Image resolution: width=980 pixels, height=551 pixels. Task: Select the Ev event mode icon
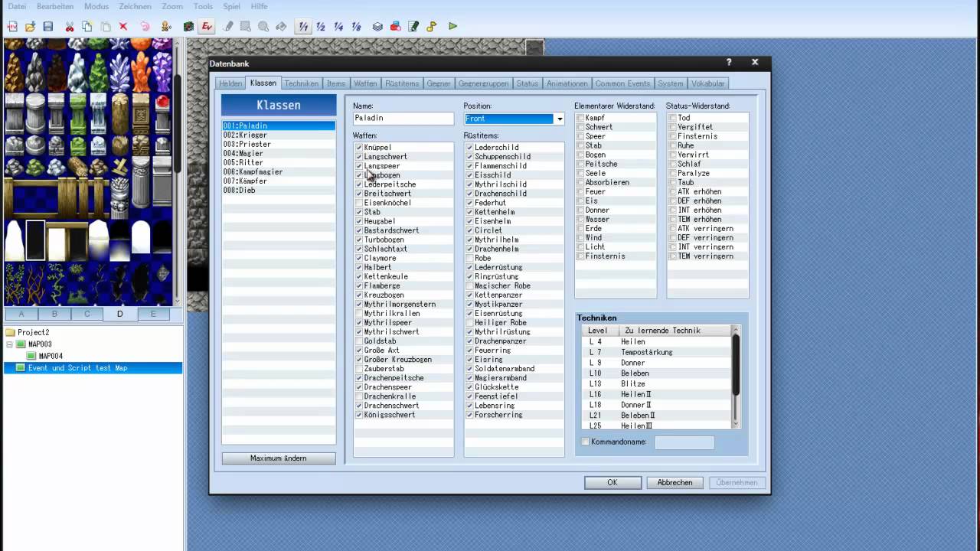(x=206, y=26)
